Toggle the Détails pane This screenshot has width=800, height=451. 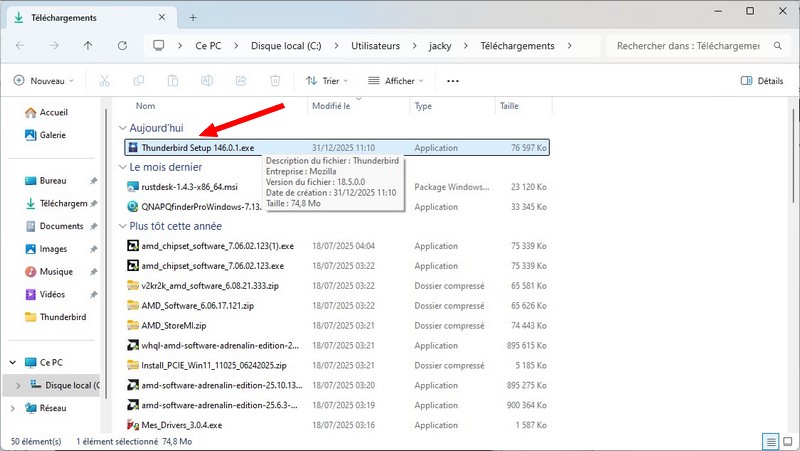[x=762, y=81]
